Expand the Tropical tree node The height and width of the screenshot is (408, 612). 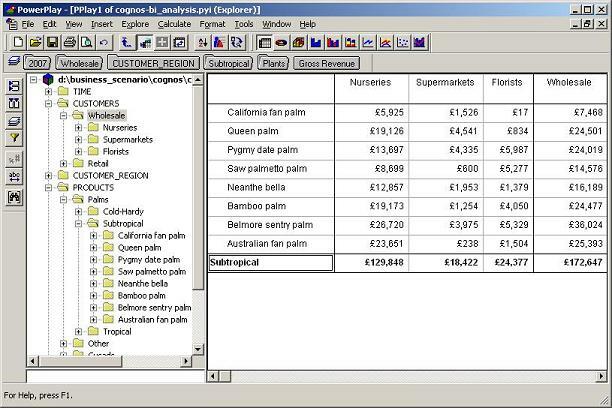coord(78,331)
